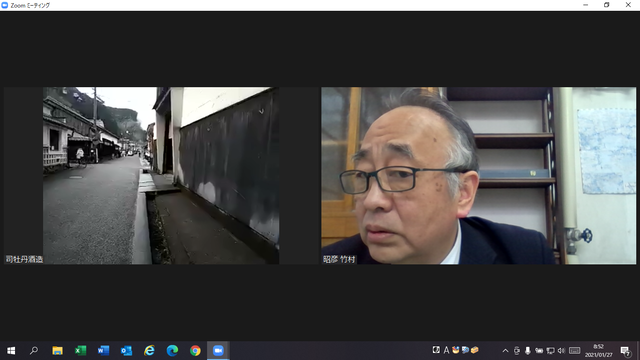Open File Explorer from taskbar
The height and width of the screenshot is (360, 640).
coord(57,351)
